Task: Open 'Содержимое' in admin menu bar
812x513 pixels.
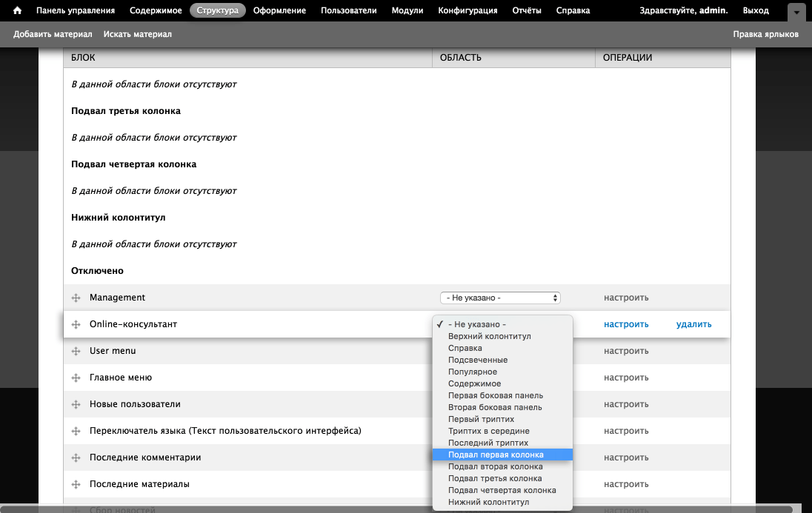Action: click(x=156, y=10)
